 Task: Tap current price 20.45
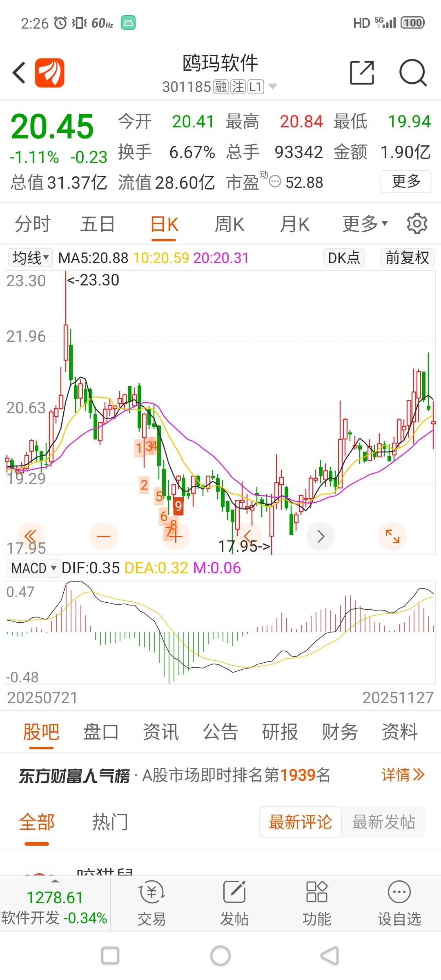[52, 127]
